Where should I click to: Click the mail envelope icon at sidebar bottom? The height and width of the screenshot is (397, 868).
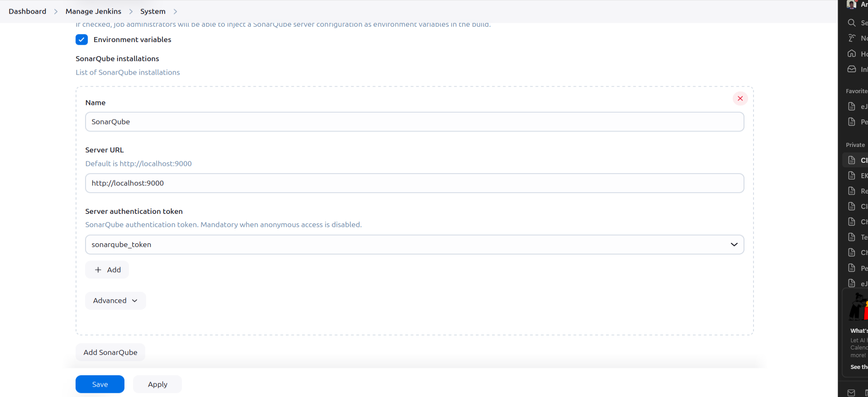[x=851, y=393]
